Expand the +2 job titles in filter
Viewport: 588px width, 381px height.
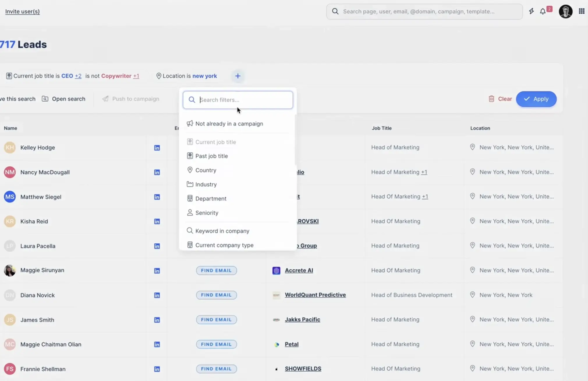click(x=78, y=76)
